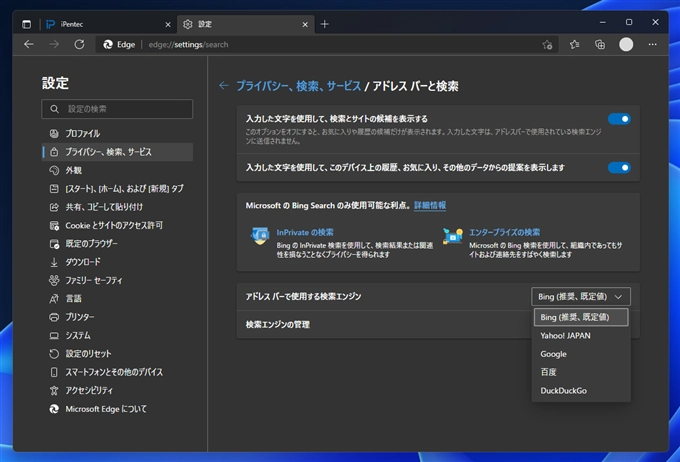Open ファミリー セーフティ settings
Image resolution: width=680 pixels, height=462 pixels.
[117, 280]
